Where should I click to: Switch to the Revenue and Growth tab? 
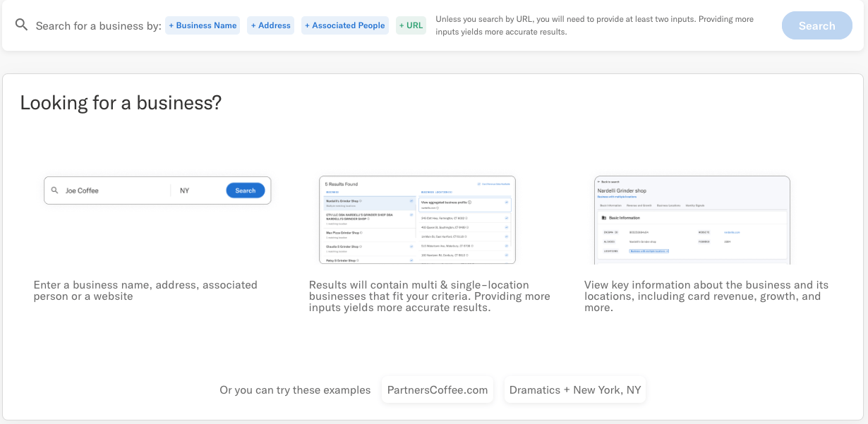[x=639, y=205]
